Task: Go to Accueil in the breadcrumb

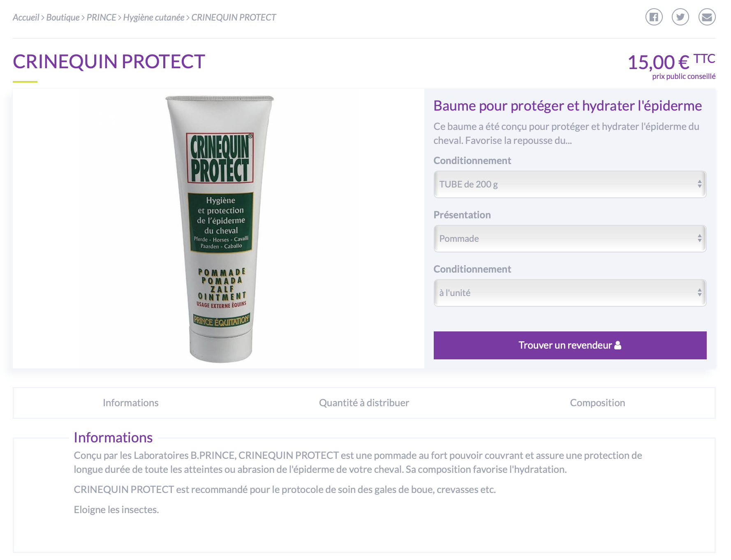Action: point(26,17)
